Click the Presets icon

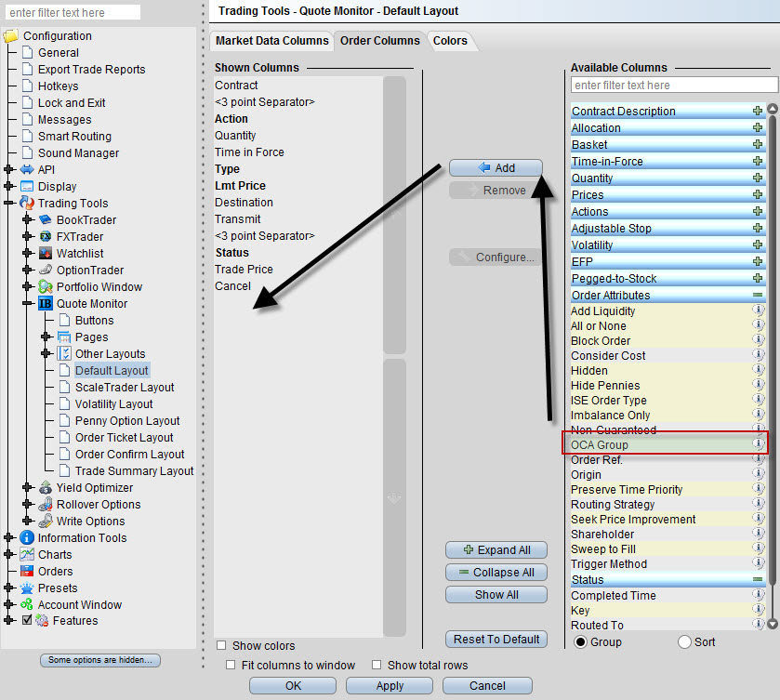(27, 588)
